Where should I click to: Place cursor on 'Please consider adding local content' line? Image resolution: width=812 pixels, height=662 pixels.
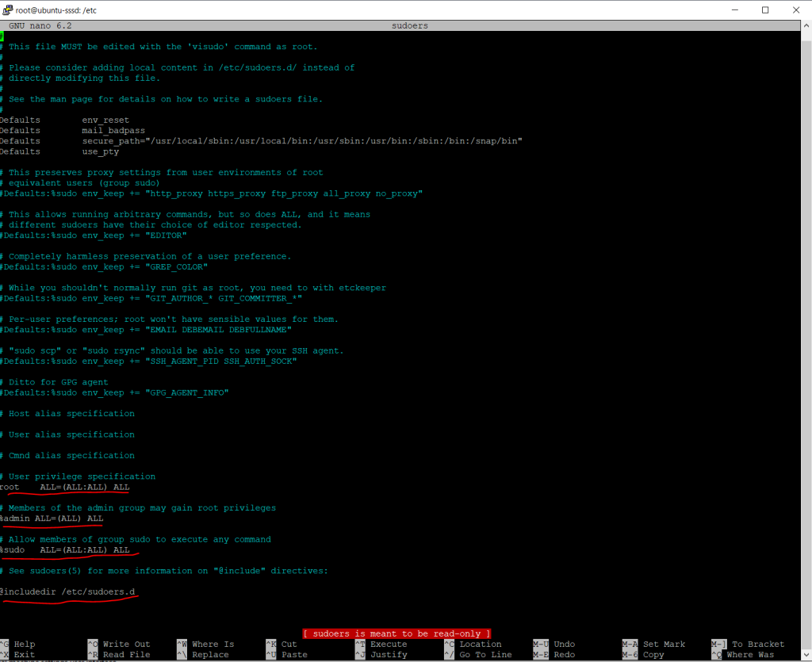(178, 68)
